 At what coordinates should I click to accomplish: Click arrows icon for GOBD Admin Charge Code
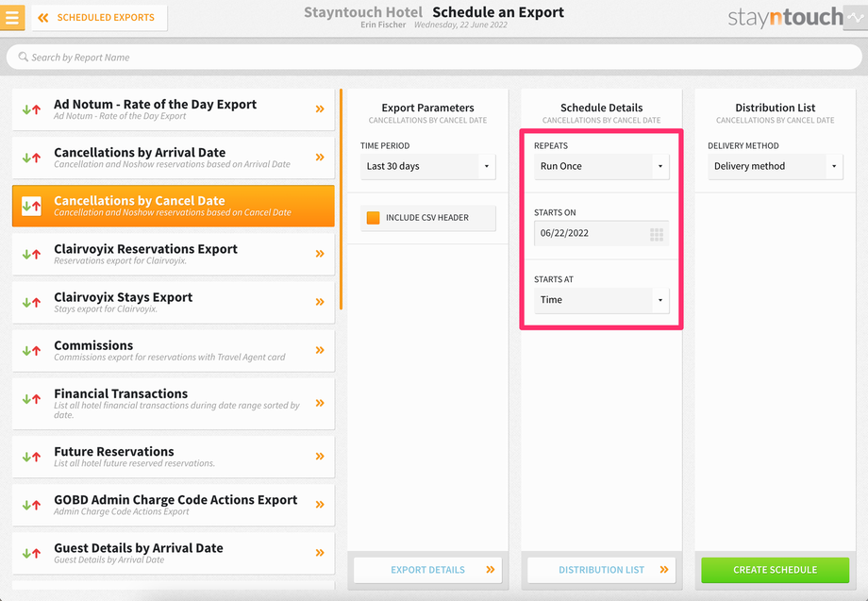[x=31, y=505]
